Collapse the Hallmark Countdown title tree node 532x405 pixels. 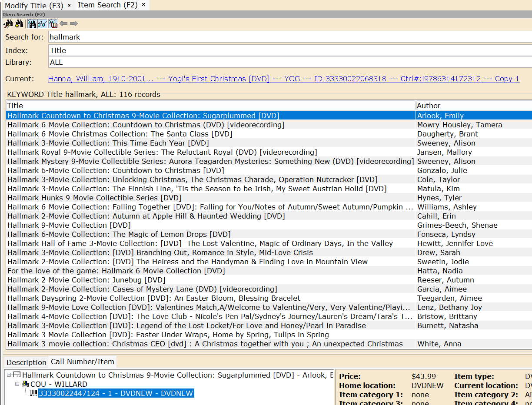9,375
